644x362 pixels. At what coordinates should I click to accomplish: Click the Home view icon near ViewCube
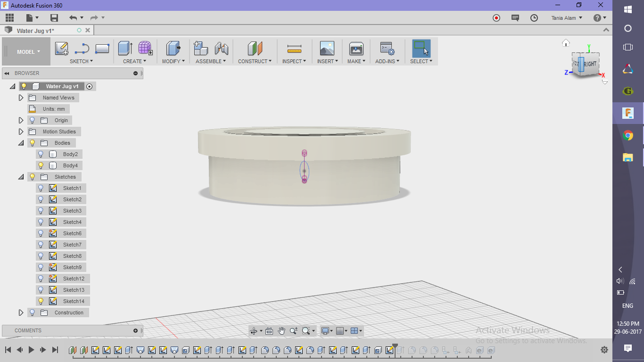(566, 43)
